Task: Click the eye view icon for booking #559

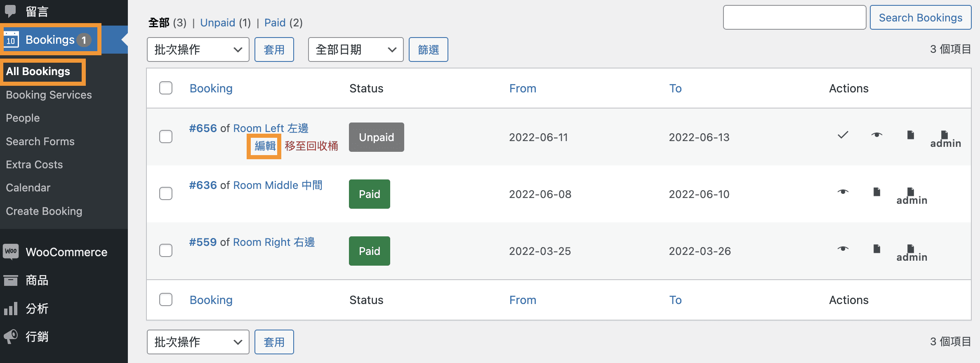Action: 843,249
